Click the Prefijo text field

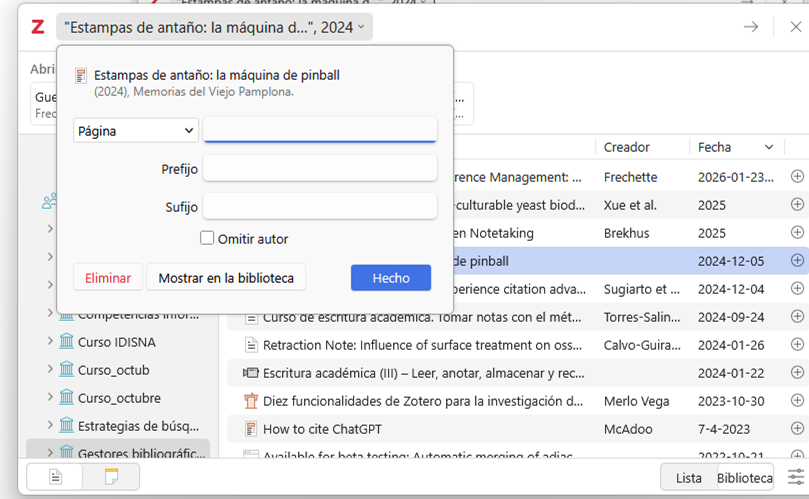[319, 169]
